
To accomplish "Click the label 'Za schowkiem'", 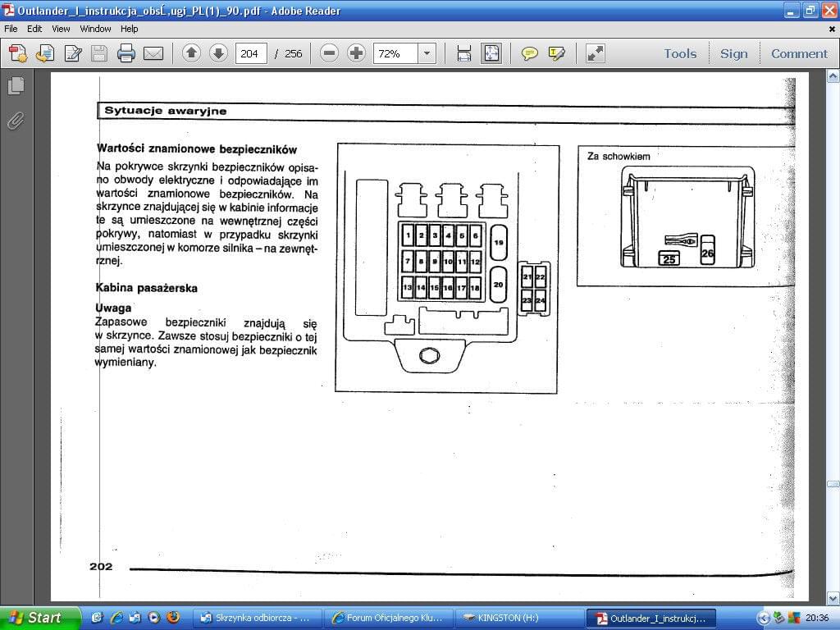I will [x=619, y=157].
